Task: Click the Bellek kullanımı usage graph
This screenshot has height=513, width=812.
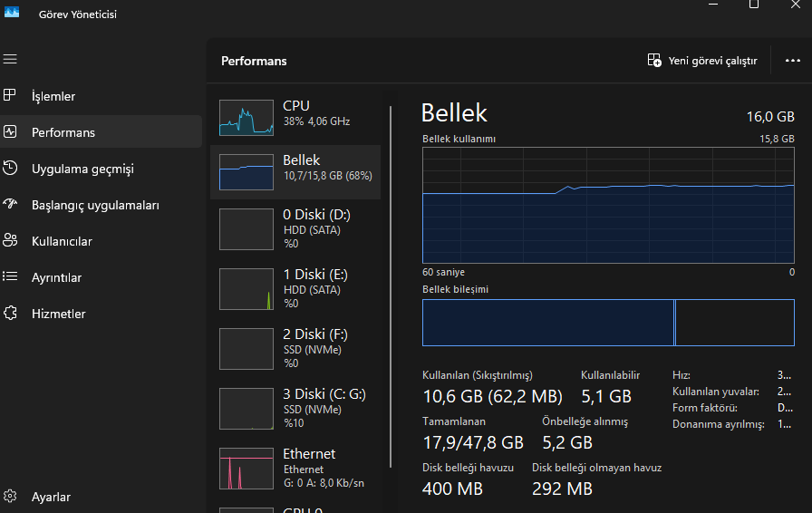Action: [608, 205]
